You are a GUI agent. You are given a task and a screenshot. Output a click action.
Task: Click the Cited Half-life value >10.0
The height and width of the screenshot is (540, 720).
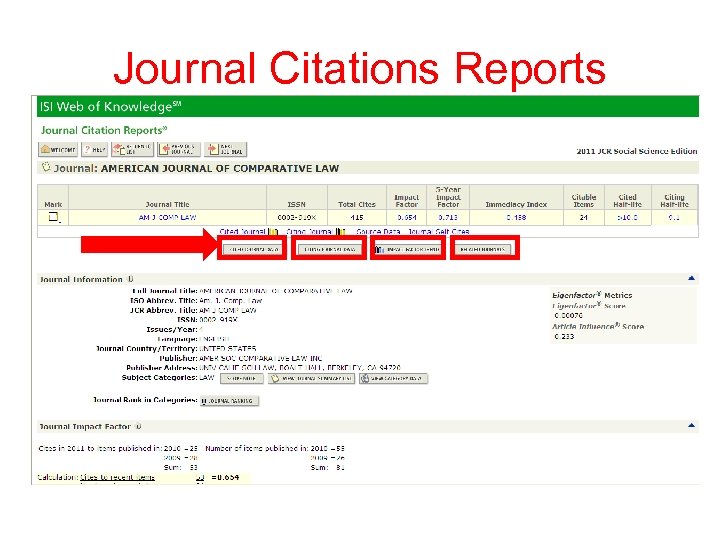tap(628, 217)
